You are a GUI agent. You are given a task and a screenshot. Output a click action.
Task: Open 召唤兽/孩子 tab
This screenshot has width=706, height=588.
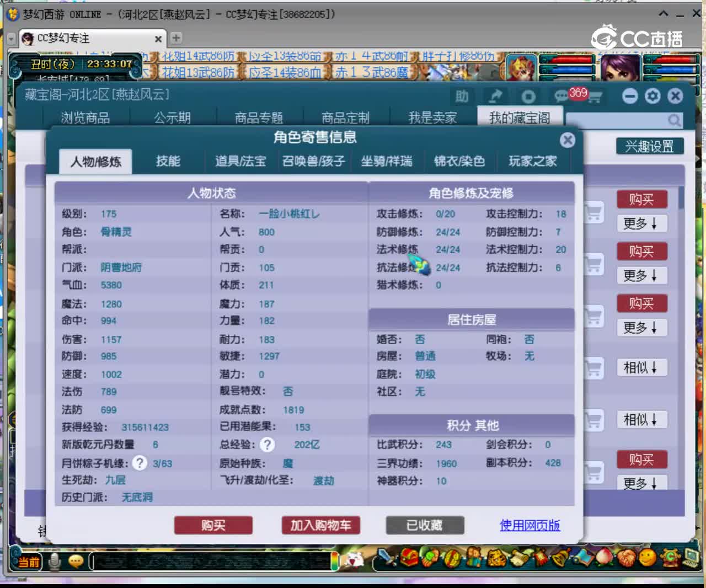313,161
